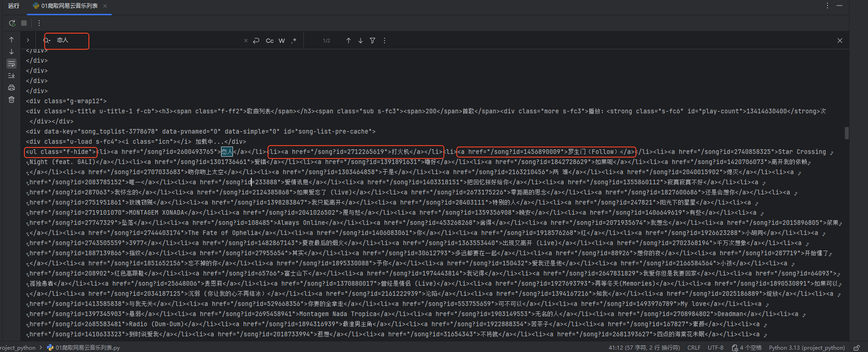Click the <div class="g-wrap12"> line
Viewport: 868px width, 352px height.
point(66,101)
